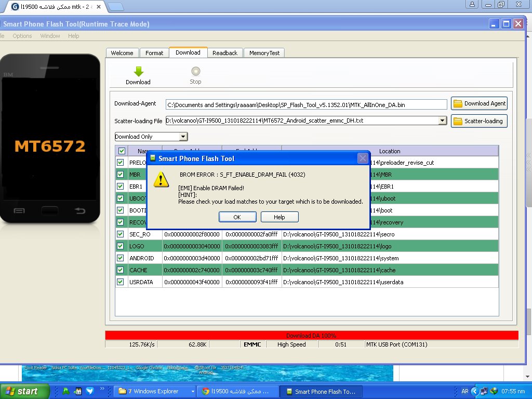The height and width of the screenshot is (399, 532).
Task: Open the Window menu
Action: [50, 36]
